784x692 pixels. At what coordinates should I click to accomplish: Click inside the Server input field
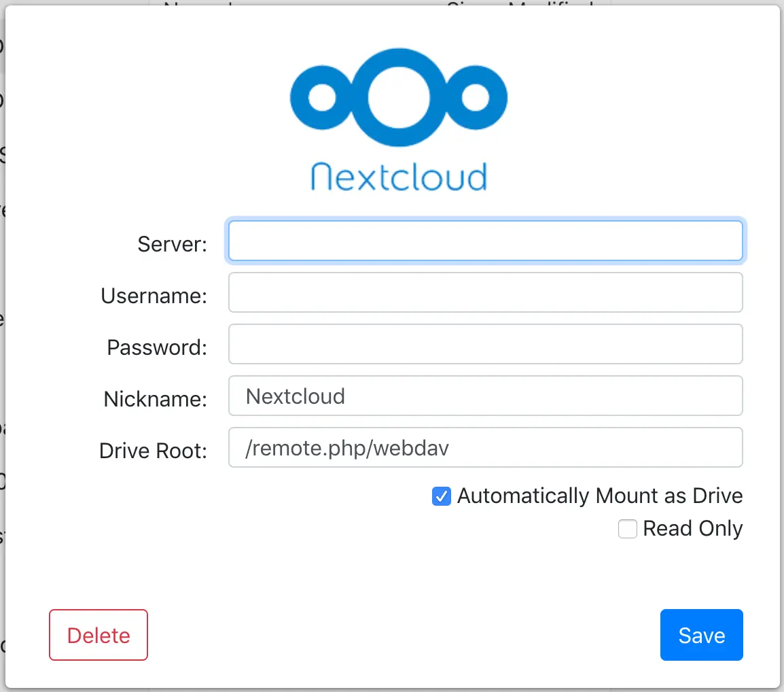[484, 241]
